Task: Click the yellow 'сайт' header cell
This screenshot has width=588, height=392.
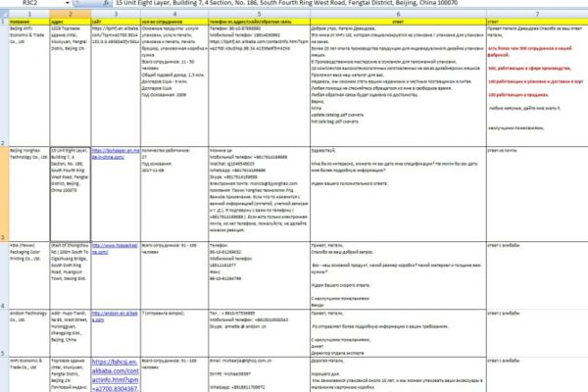Action: tap(116, 22)
